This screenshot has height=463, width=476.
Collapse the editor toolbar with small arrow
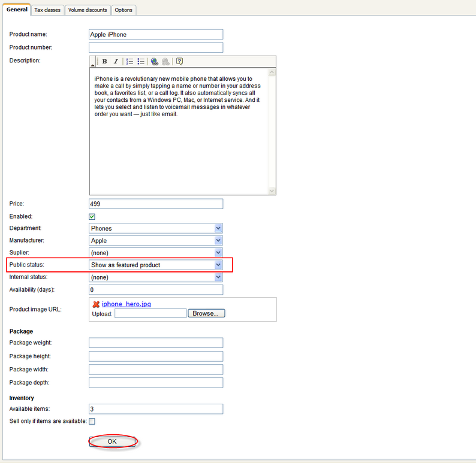[92, 65]
